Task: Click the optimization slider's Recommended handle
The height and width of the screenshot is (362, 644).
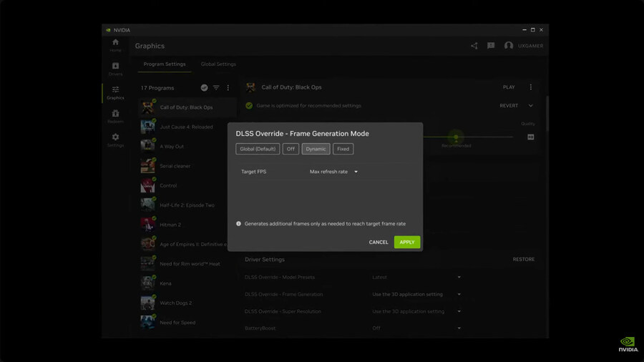Action: click(456, 137)
